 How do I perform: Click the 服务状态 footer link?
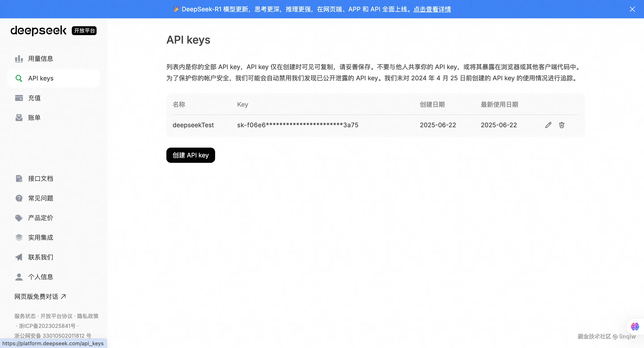coord(25,316)
